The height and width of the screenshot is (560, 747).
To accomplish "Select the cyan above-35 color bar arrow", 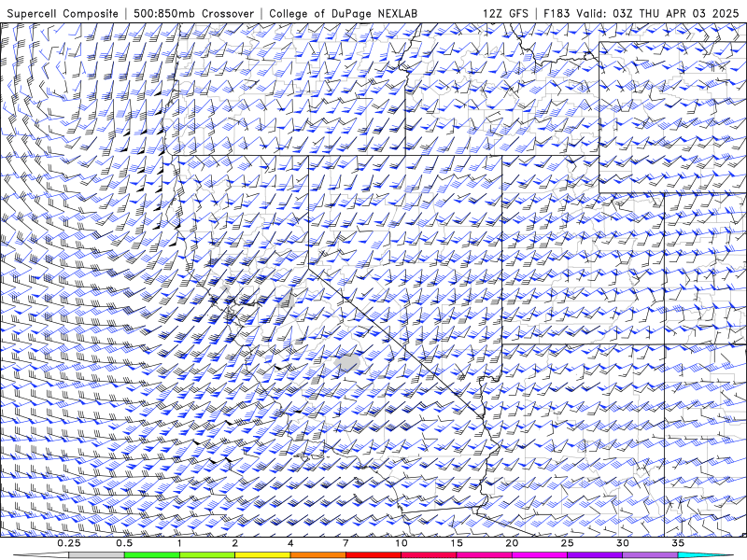I will (706, 555).
